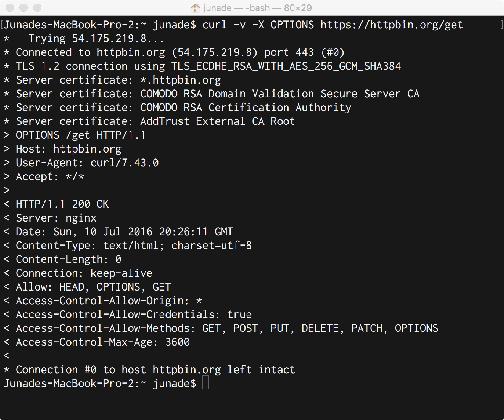This screenshot has height=420, width=504.
Task: Click the cursor block at the bash prompt
Action: tap(205, 383)
